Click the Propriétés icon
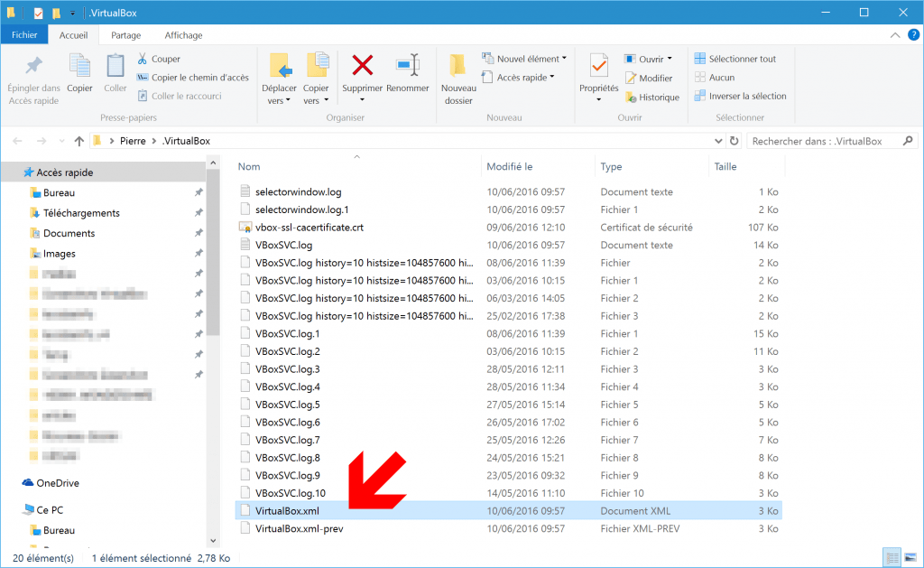This screenshot has height=568, width=924. (x=599, y=66)
